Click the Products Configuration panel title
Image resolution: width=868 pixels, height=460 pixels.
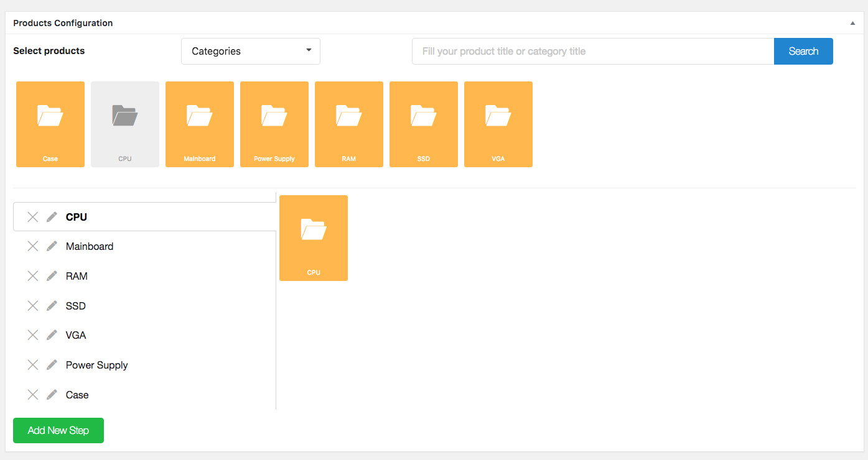coord(63,23)
